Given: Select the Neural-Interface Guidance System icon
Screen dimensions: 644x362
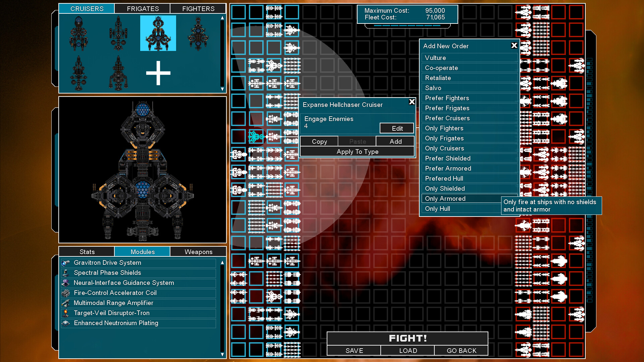Looking at the screenshot, I should [66, 283].
